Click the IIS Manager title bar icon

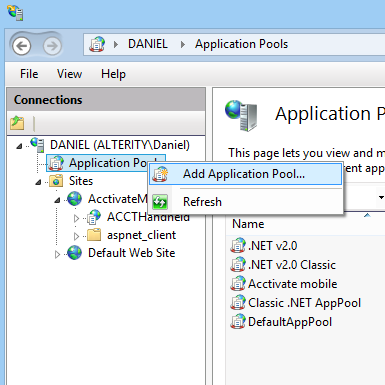coord(15,13)
